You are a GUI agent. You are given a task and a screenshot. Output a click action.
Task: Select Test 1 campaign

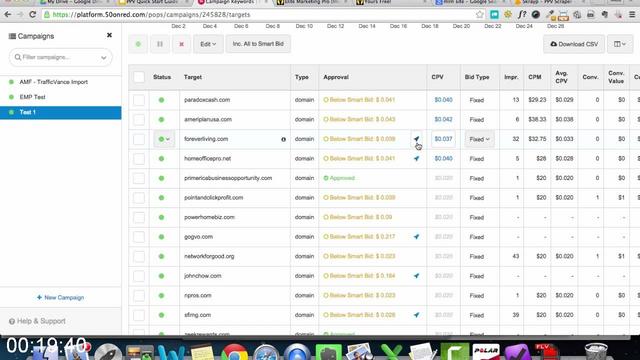60,112
